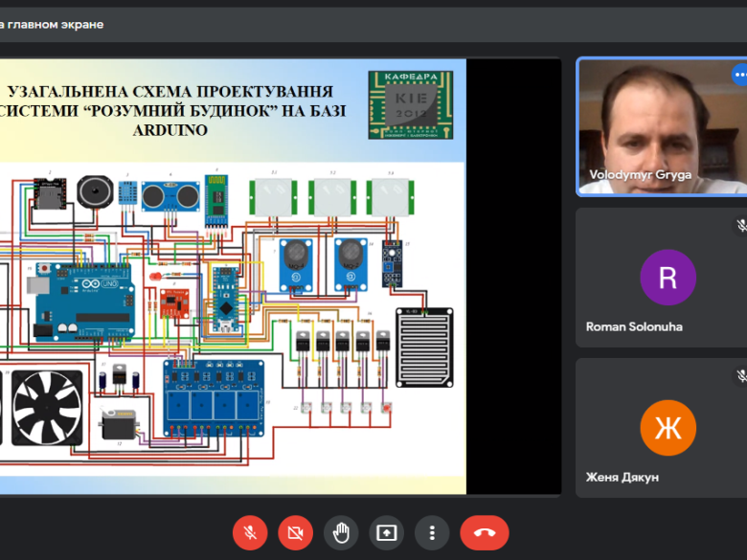The height and width of the screenshot is (560, 747).
Task: Click the Roman Solonuha name label
Action: click(634, 326)
